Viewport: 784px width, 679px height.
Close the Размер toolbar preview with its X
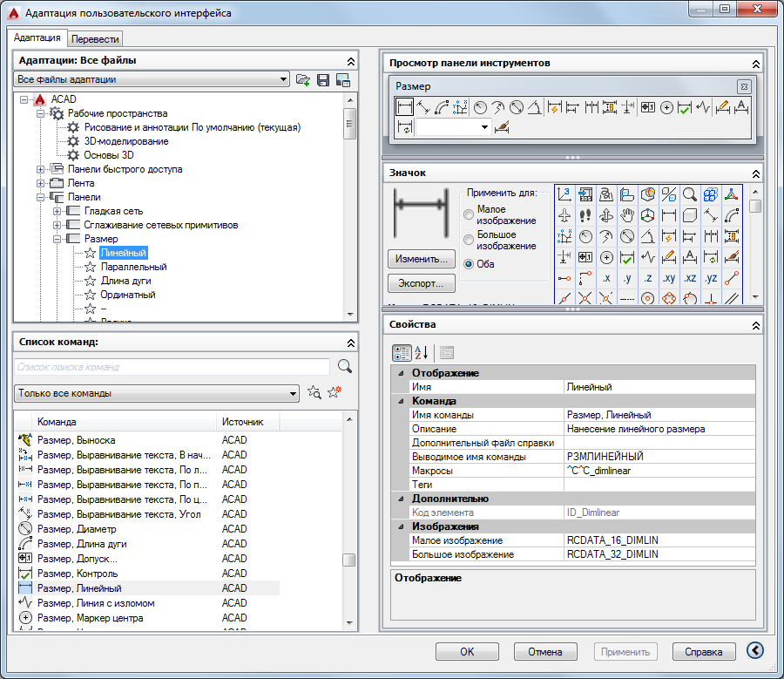click(x=744, y=86)
